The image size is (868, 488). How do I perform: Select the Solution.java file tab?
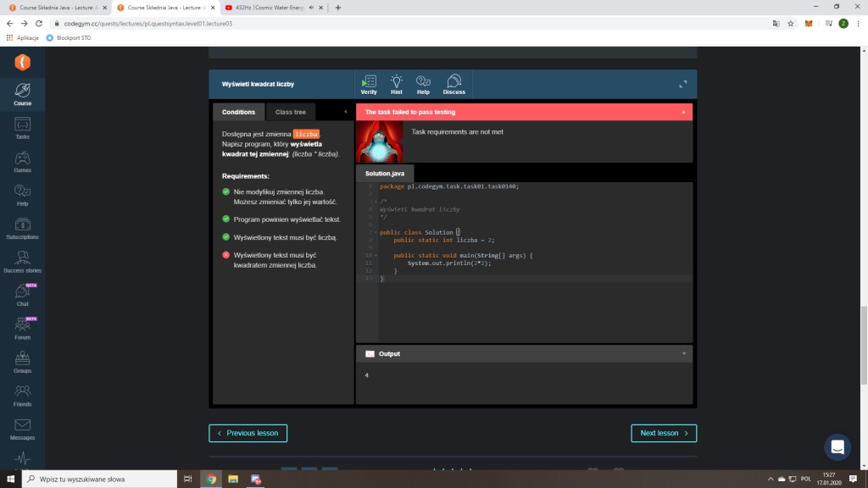[x=385, y=173]
